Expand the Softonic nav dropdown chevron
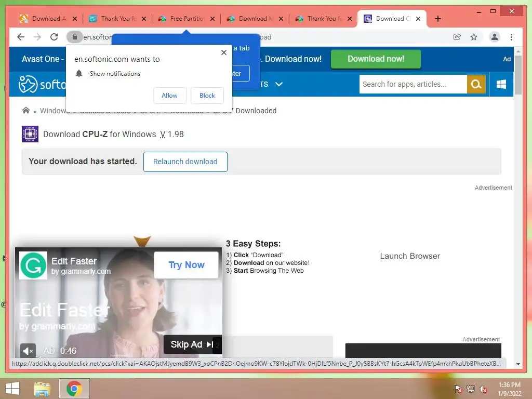The height and width of the screenshot is (399, 532). (x=279, y=84)
